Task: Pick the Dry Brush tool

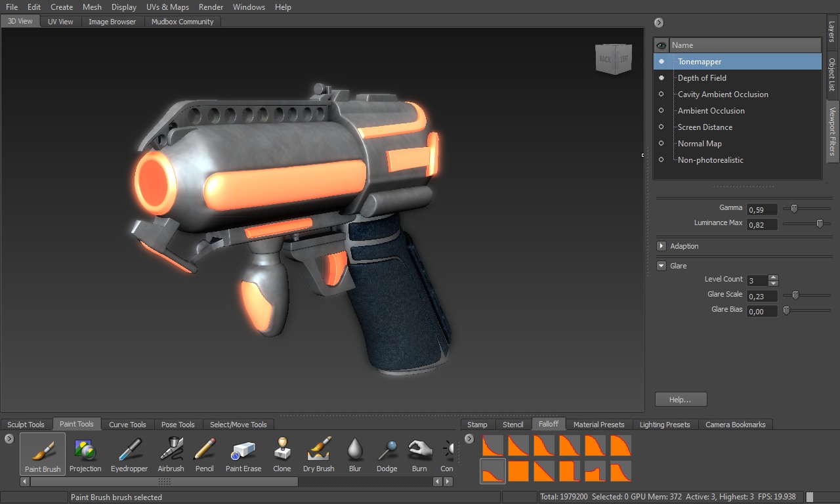Action: [x=318, y=454]
